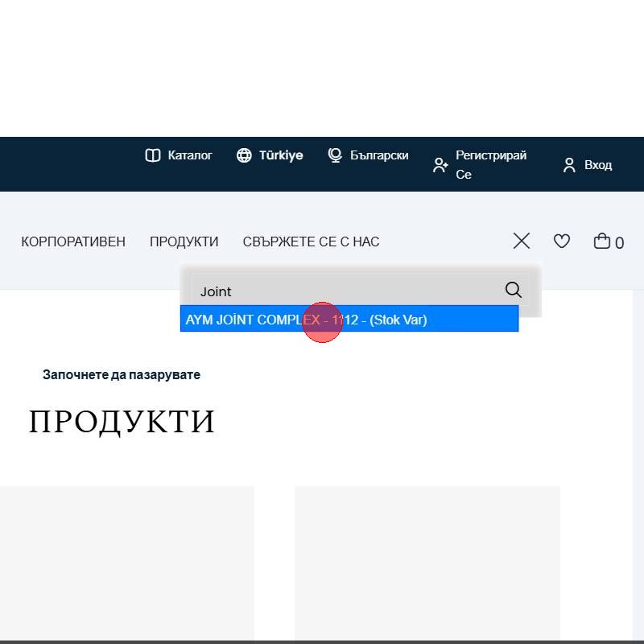Screen dimensions: 644x644
Task: Click the add-user icon for registration
Action: [x=440, y=165]
